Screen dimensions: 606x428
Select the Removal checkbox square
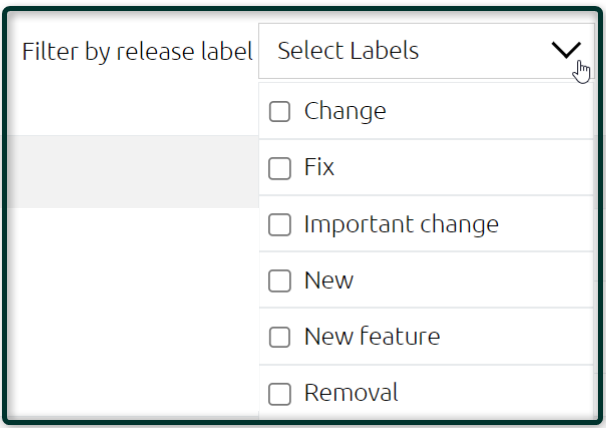pyautogui.click(x=279, y=394)
